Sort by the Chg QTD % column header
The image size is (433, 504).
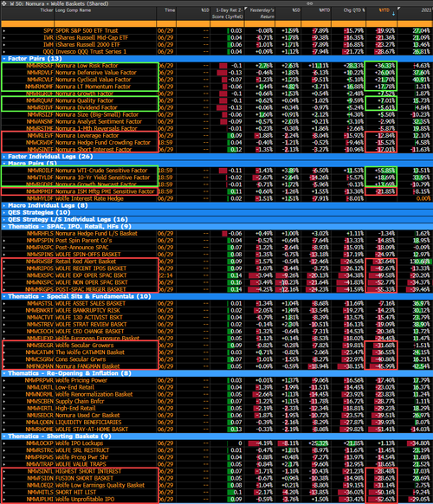pos(354,10)
